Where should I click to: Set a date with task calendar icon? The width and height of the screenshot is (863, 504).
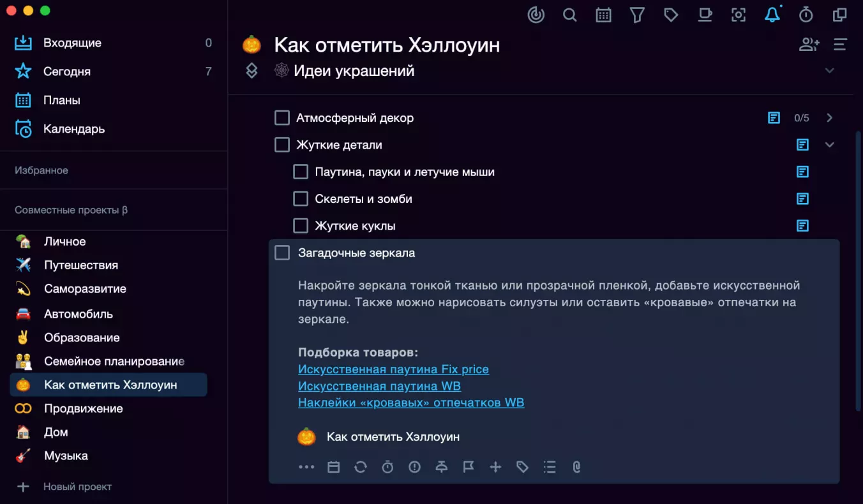pyautogui.click(x=333, y=467)
